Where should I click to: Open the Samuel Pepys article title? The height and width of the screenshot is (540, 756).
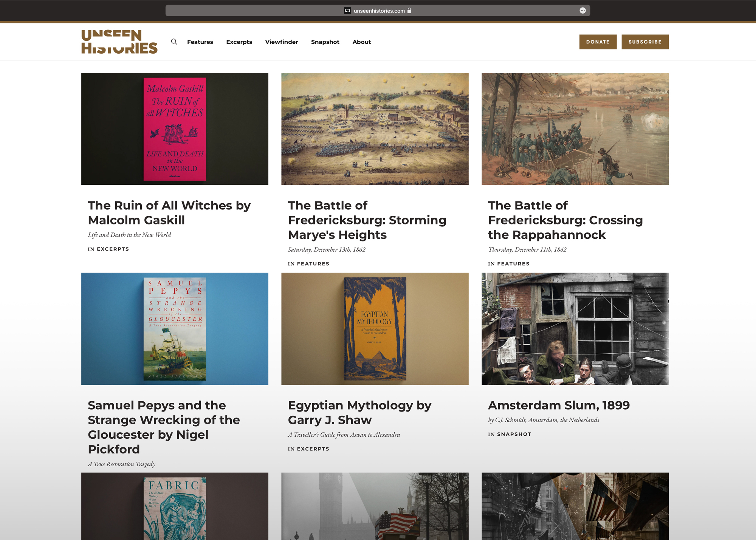point(164,427)
